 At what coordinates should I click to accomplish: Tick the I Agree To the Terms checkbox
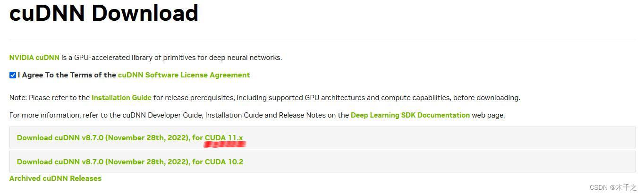(x=13, y=75)
